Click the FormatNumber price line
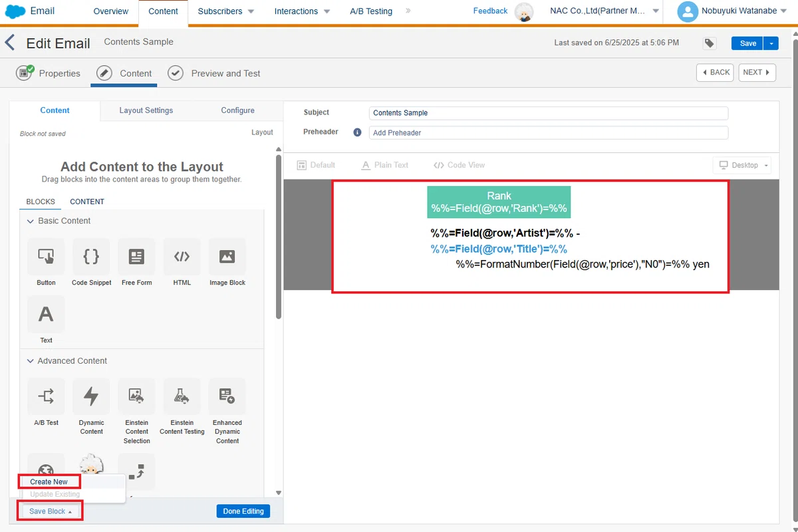 [583, 264]
